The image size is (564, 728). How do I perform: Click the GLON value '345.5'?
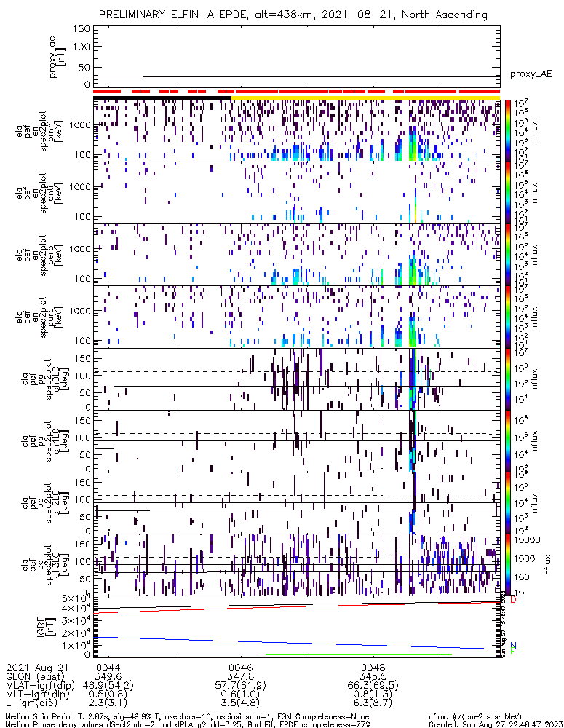coord(373,676)
